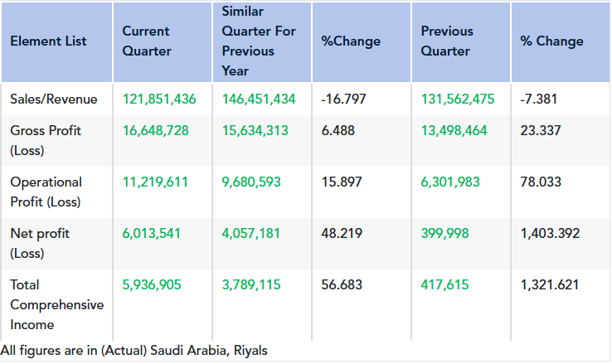The width and height of the screenshot is (612, 364).
Task: Open the current quarter sales value 121,851,436
Action: [159, 99]
